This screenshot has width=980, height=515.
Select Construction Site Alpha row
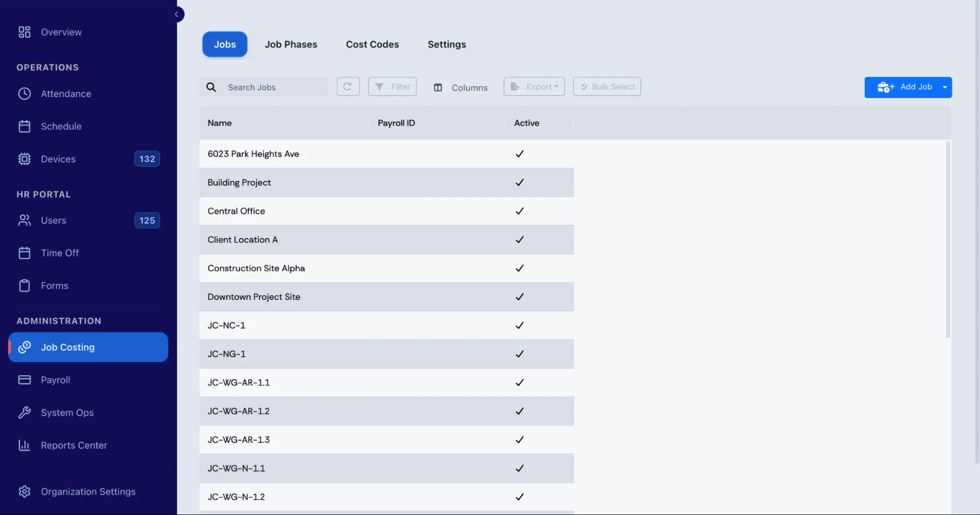coord(387,268)
